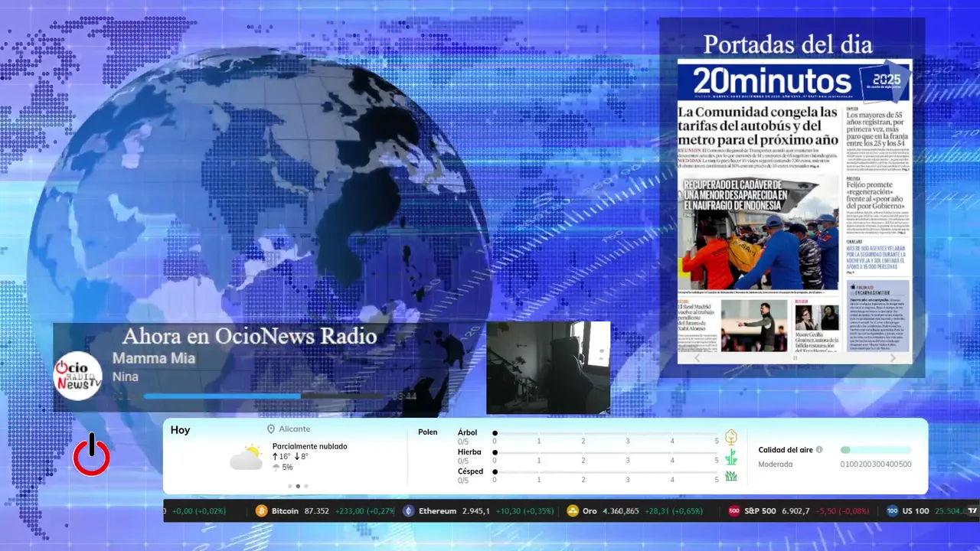The width and height of the screenshot is (980, 551).
Task: Click the Ethereum price '2.945,1'
Action: (476, 511)
